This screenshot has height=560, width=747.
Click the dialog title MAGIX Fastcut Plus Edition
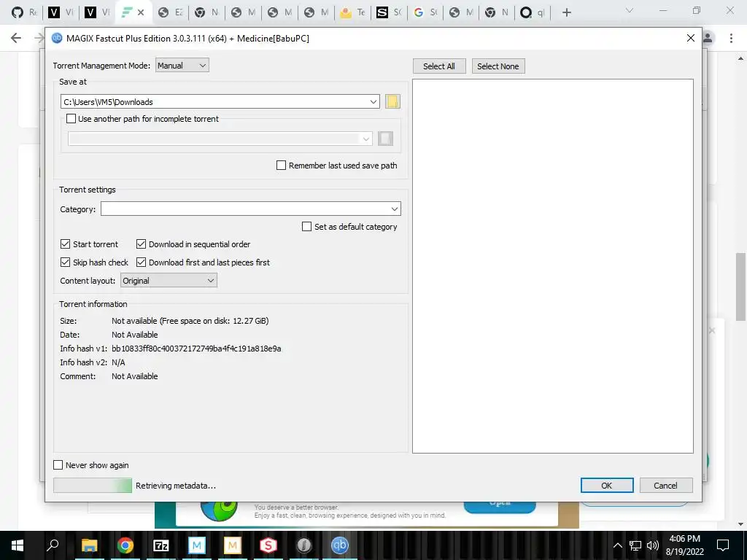click(187, 38)
